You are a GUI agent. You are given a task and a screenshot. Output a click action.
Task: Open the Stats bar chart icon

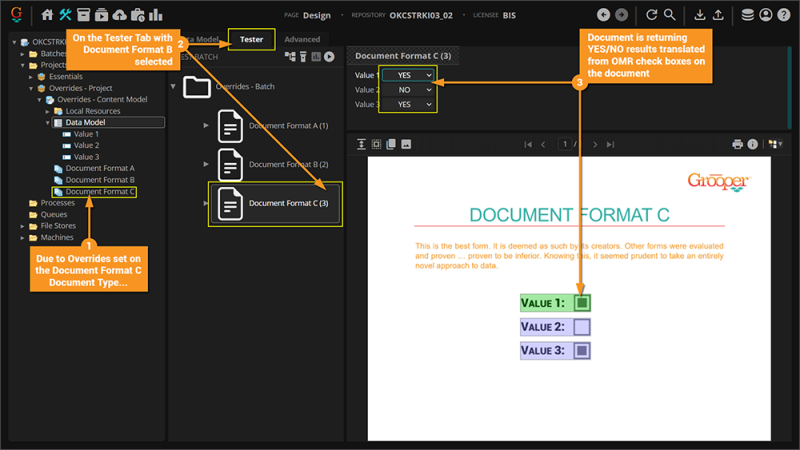pos(156,15)
